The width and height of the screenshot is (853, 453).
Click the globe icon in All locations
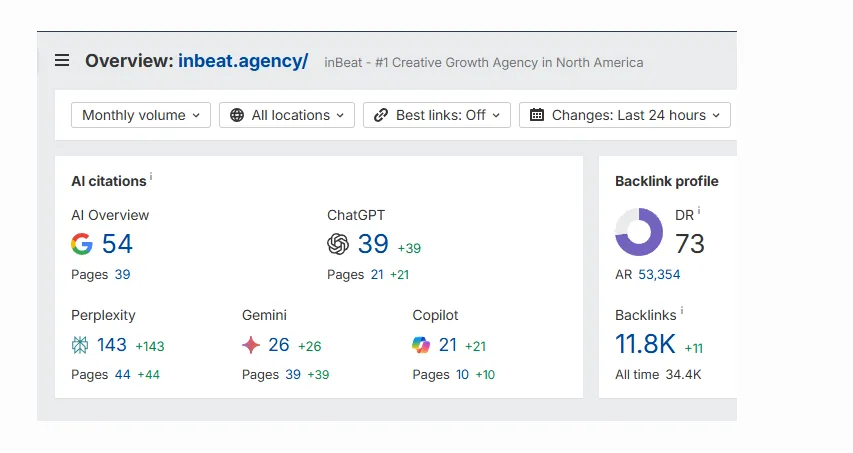pos(237,115)
